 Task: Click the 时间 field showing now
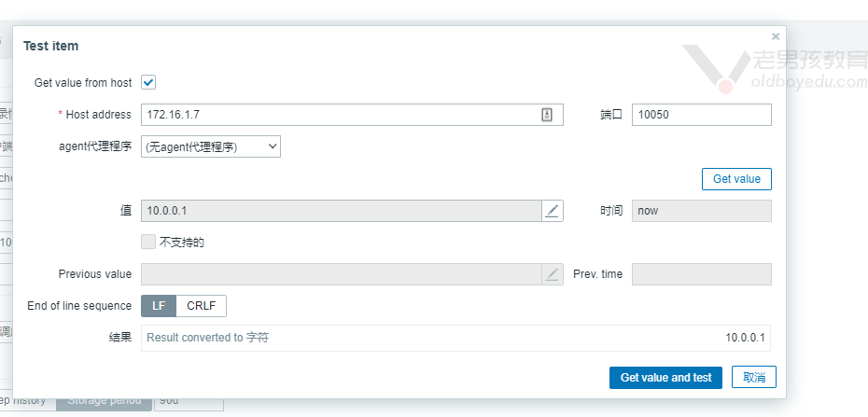pos(701,211)
